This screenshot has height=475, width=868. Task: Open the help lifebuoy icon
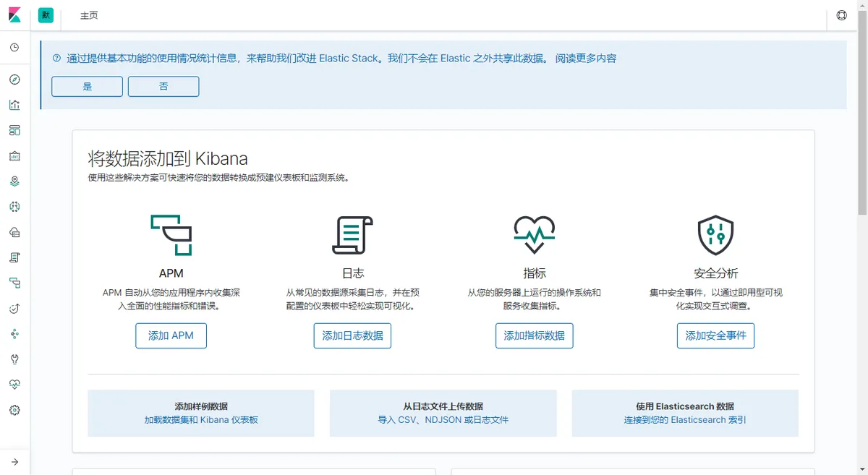(841, 15)
